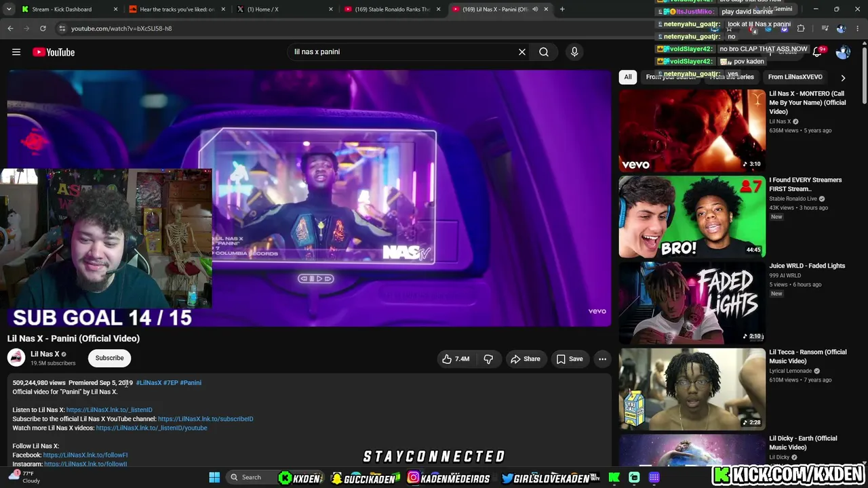The height and width of the screenshot is (488, 868).
Task: Switch to the SoundCloud liked tracks tab
Action: pos(176,9)
